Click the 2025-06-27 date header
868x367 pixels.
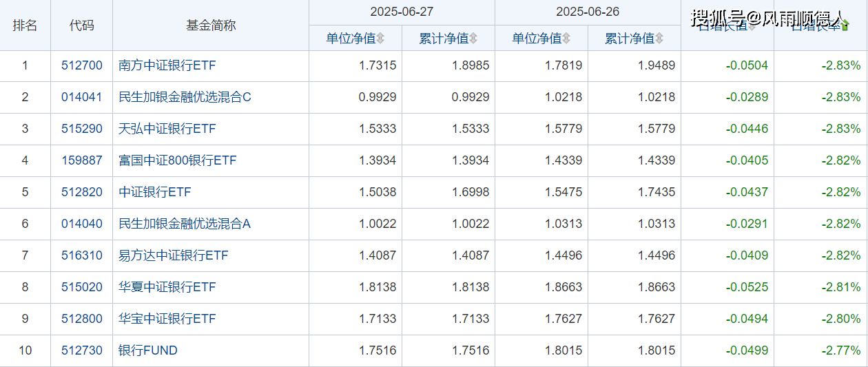pos(402,12)
